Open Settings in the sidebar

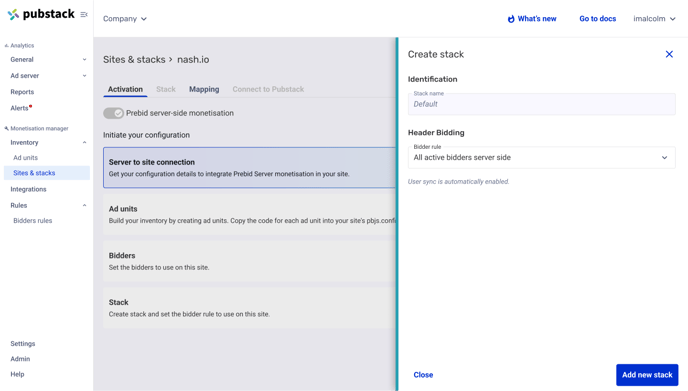coord(23,344)
